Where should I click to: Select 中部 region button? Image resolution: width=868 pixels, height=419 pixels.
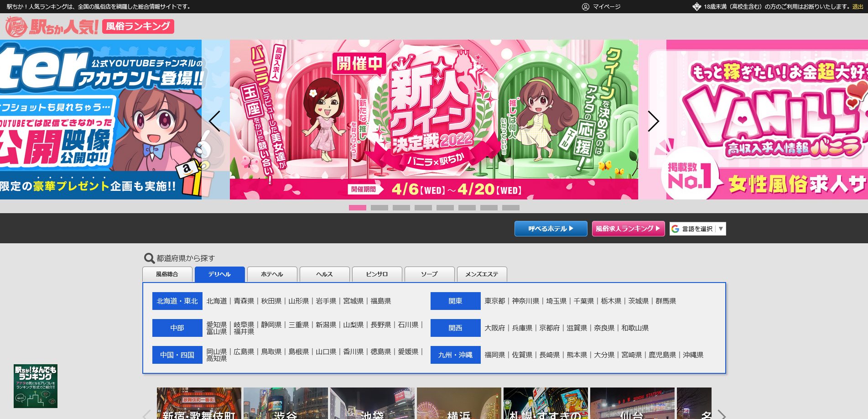pyautogui.click(x=177, y=328)
